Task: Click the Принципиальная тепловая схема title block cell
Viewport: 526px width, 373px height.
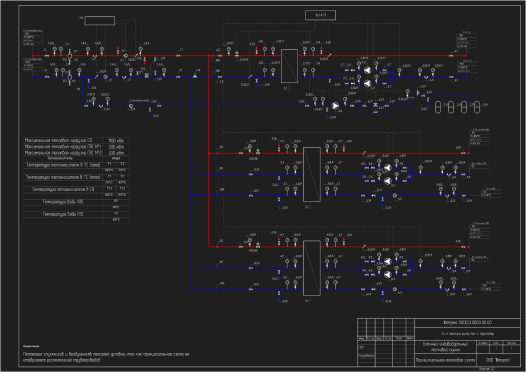Action: click(x=445, y=360)
